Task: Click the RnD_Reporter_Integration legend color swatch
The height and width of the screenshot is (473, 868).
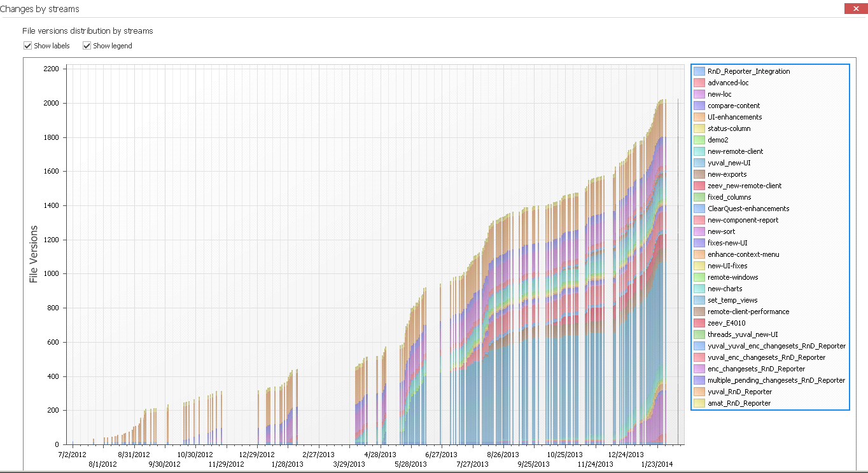Action: (x=699, y=71)
